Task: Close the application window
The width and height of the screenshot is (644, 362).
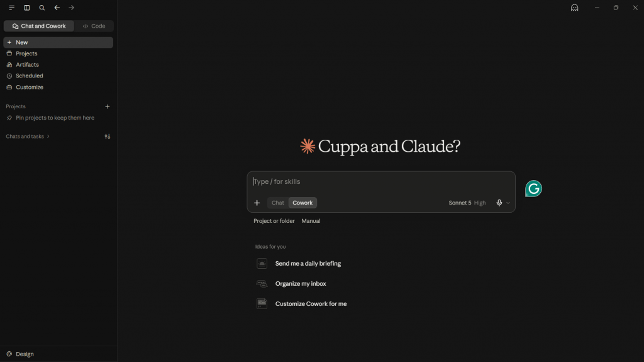Action: [x=635, y=8]
